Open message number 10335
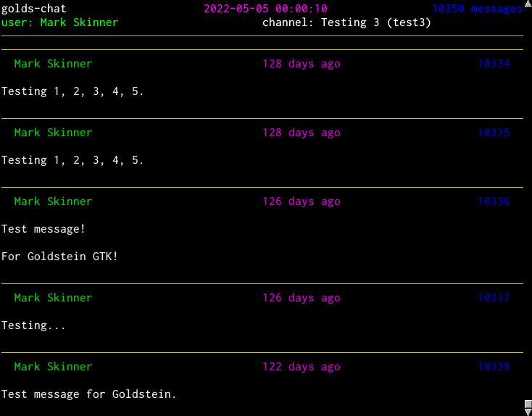The width and height of the screenshot is (532, 416). [x=494, y=133]
